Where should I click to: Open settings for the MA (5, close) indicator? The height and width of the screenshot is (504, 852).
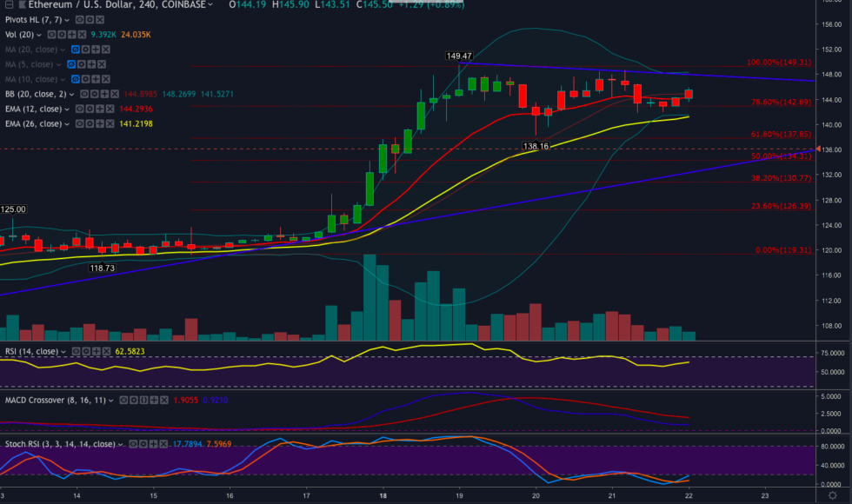82,64
